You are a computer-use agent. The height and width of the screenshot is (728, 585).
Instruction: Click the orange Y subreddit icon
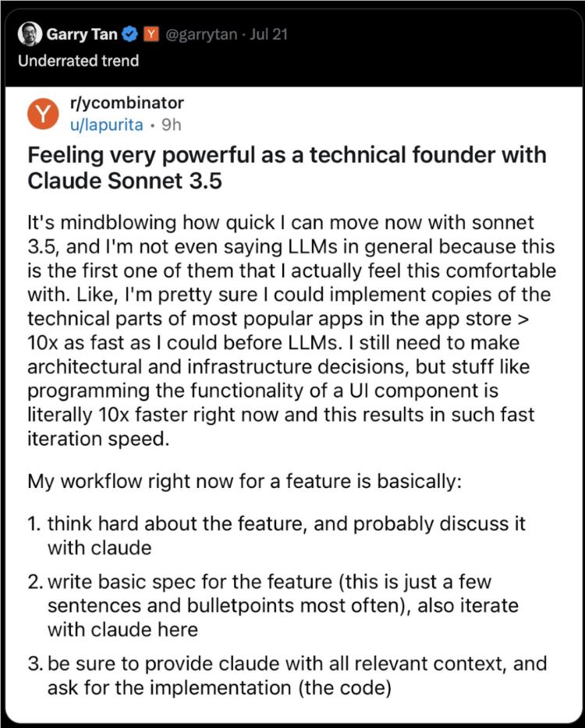point(44,114)
